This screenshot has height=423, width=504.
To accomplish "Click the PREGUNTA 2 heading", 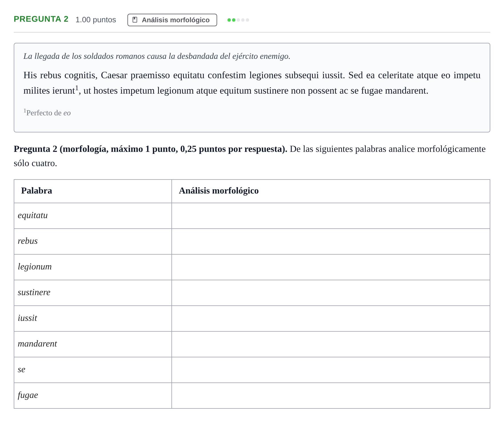I will (41, 19).
